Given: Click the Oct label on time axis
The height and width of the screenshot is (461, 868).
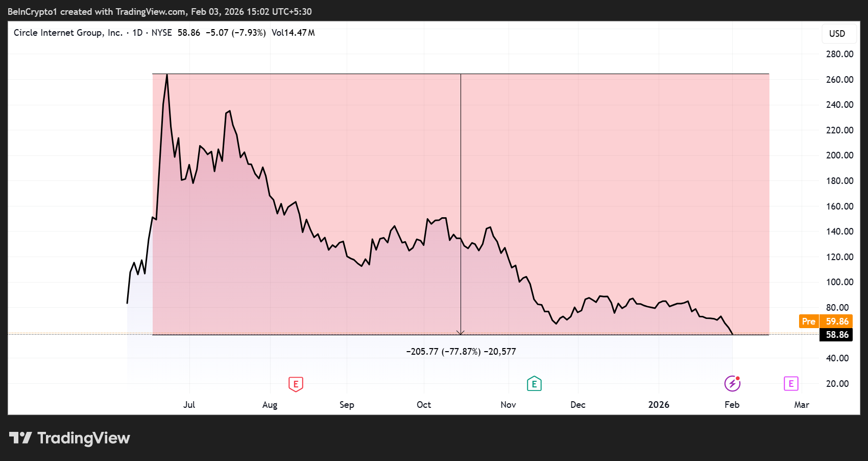Looking at the screenshot, I should click(x=424, y=405).
